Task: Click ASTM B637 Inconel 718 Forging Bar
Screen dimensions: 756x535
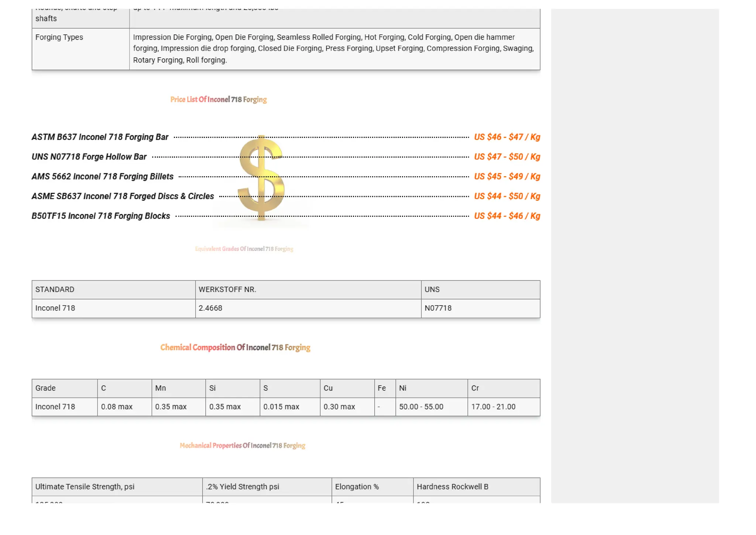Action: click(100, 137)
